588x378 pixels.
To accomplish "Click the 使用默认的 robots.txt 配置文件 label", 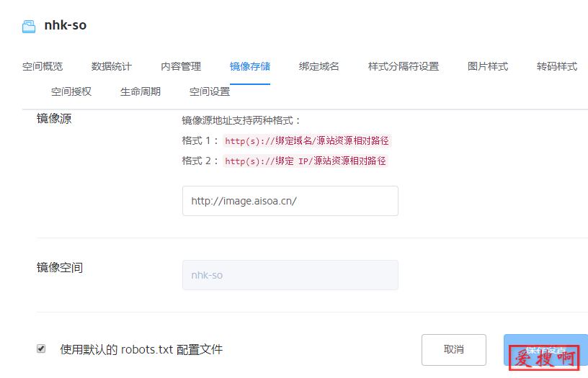I will [141, 349].
